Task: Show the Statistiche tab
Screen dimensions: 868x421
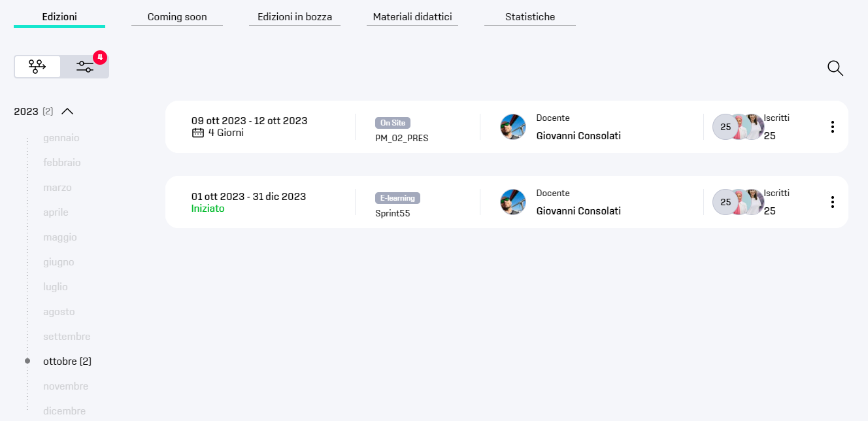Action: click(530, 17)
